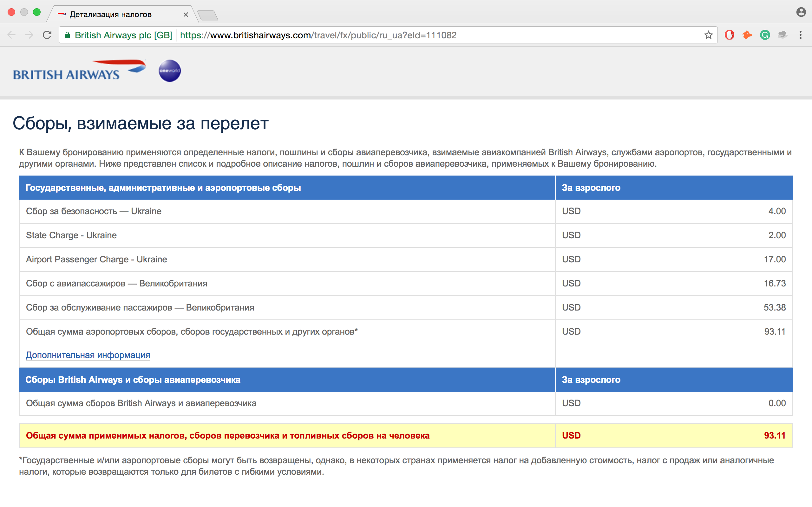This screenshot has height=507, width=812.
Task: Open a new tab with the blank tab button
Action: [x=207, y=15]
